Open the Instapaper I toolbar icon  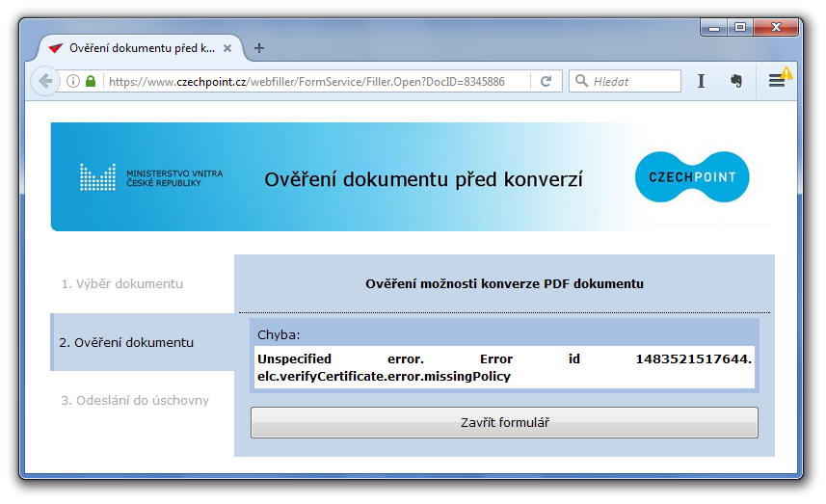(x=701, y=81)
